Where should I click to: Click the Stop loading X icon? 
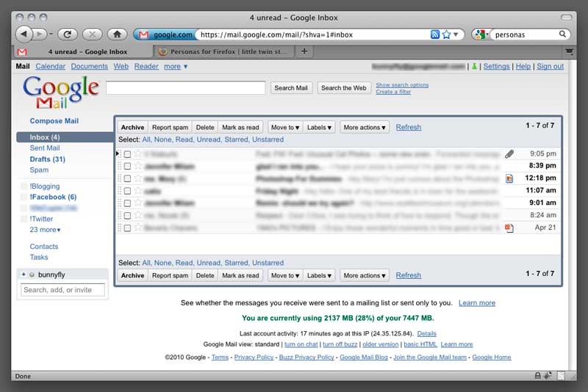[x=92, y=35]
